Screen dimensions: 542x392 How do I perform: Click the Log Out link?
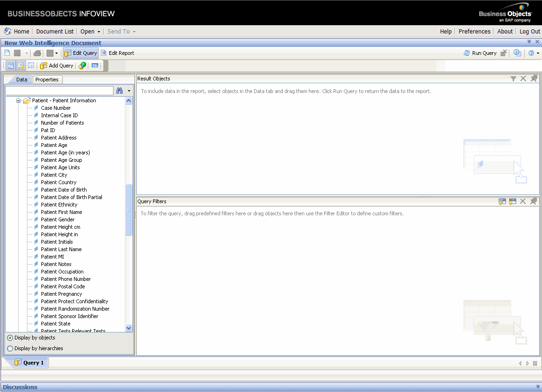[529, 32]
